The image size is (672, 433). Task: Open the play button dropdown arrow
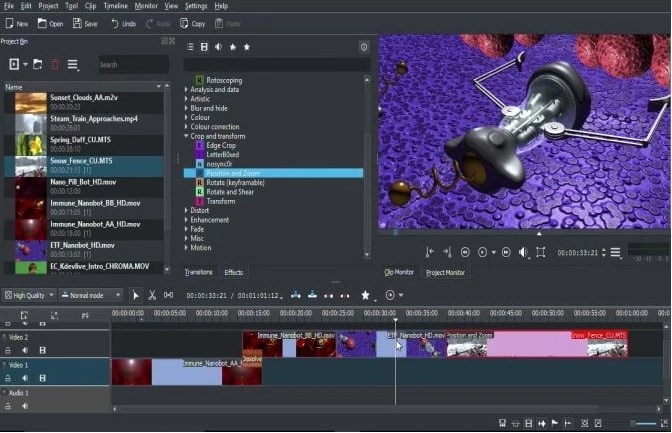coord(494,253)
